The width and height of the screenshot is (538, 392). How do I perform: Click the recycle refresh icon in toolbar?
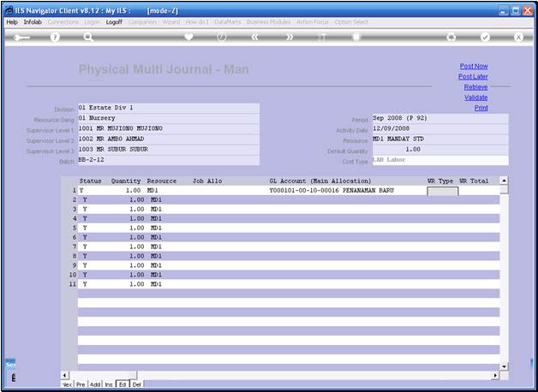point(451,38)
